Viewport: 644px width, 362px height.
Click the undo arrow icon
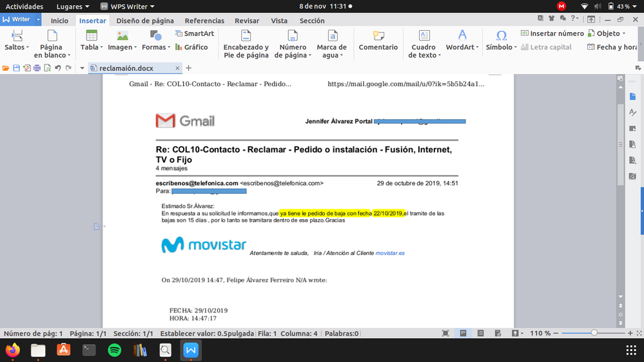coord(57,68)
